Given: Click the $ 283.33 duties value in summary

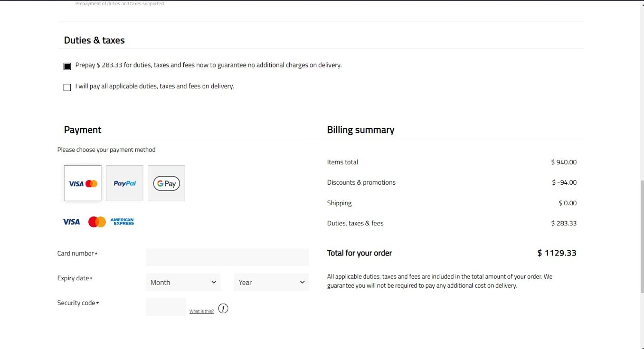Looking at the screenshot, I should 564,223.
